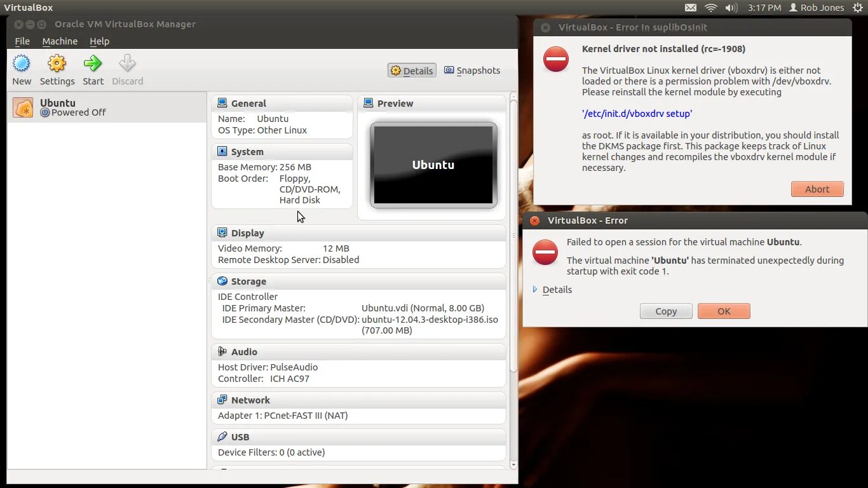Open the system gear menu in the top panel

858,8
